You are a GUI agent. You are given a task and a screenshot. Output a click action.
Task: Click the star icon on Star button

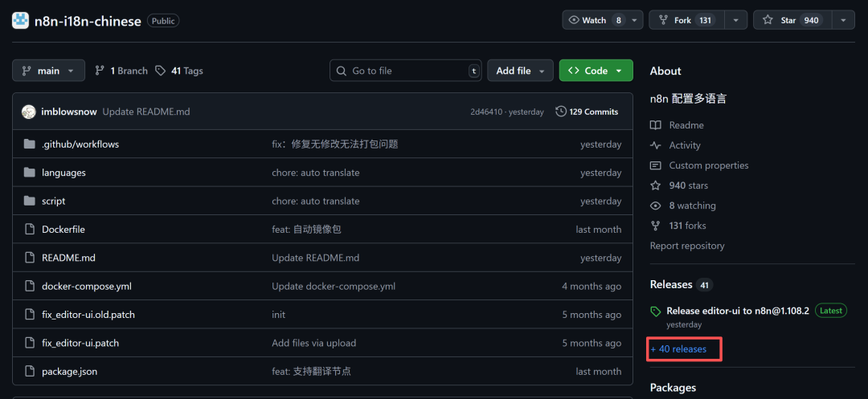pyautogui.click(x=768, y=20)
